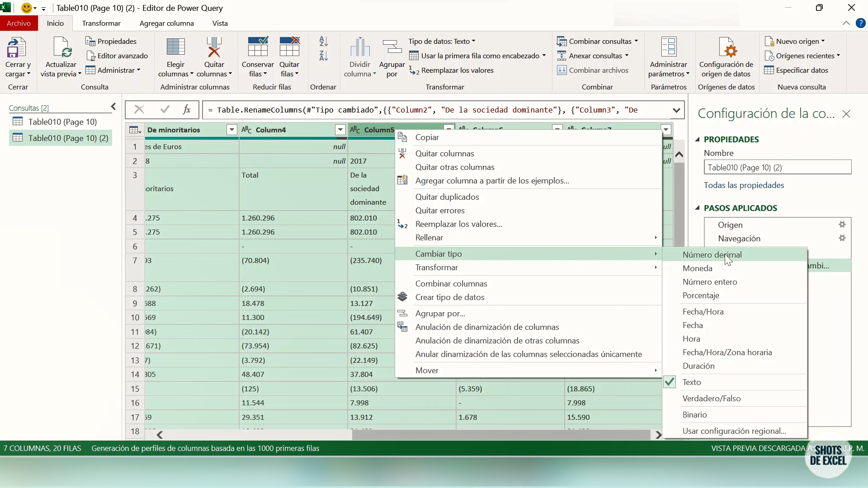Screen dimensions: 868x488
Task: Collapse the Consultas pane arrow
Action: (113, 107)
